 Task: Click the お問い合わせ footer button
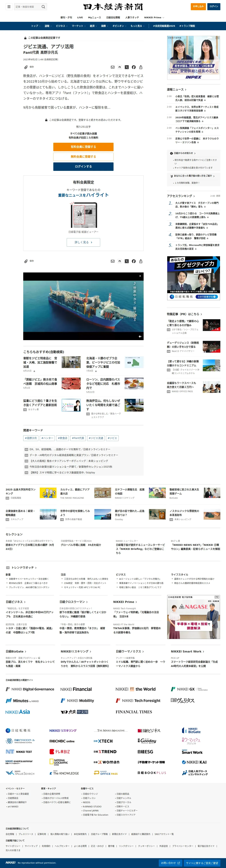click(x=170, y=863)
